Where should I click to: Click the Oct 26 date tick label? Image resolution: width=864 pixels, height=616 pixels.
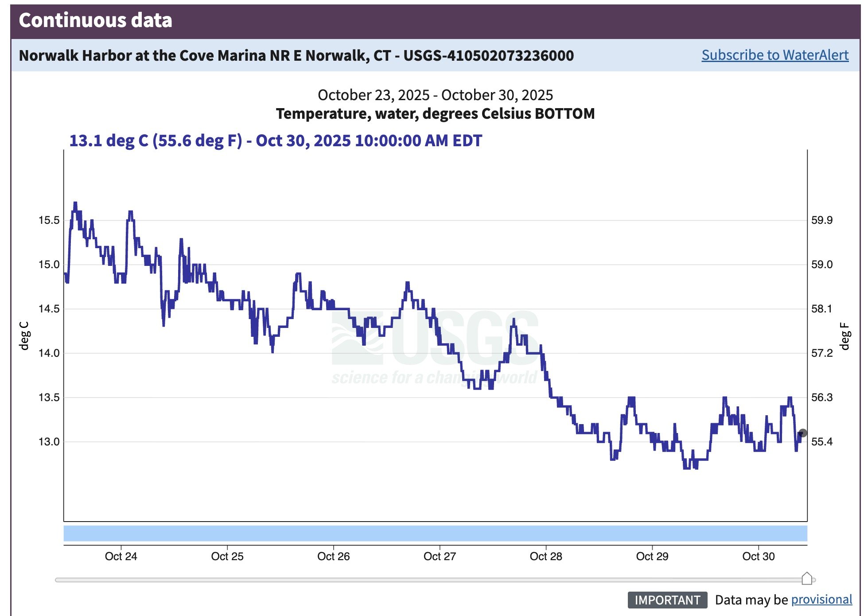[333, 556]
